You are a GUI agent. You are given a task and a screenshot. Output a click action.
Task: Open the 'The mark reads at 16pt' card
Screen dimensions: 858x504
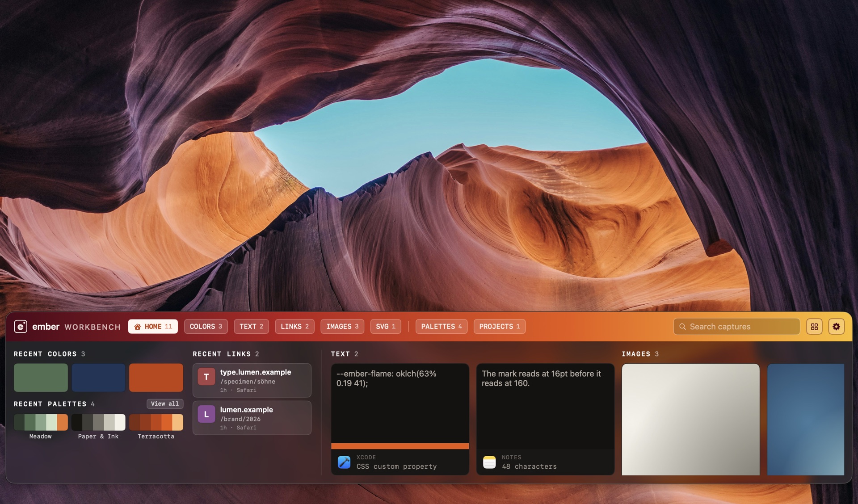pos(545,419)
